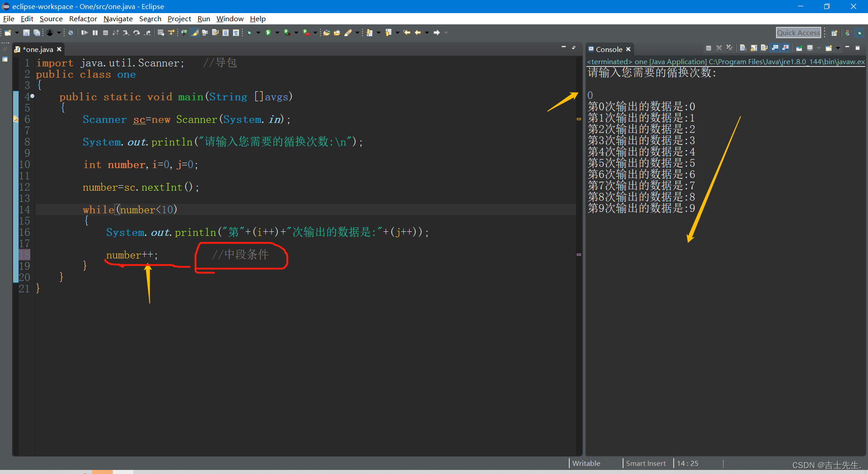Close the one.java editor tab

(59, 49)
